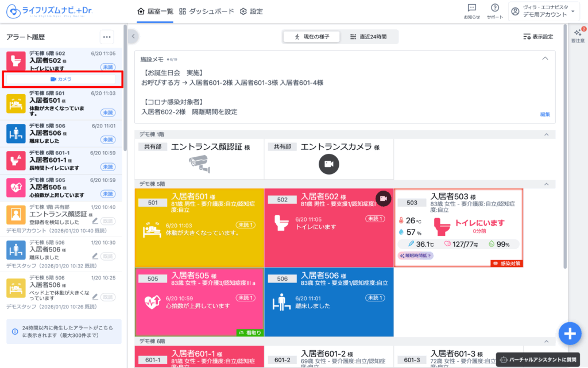Click edit pencil on エントランス顔認証 alert
The width and height of the screenshot is (588, 368).
tap(95, 220)
